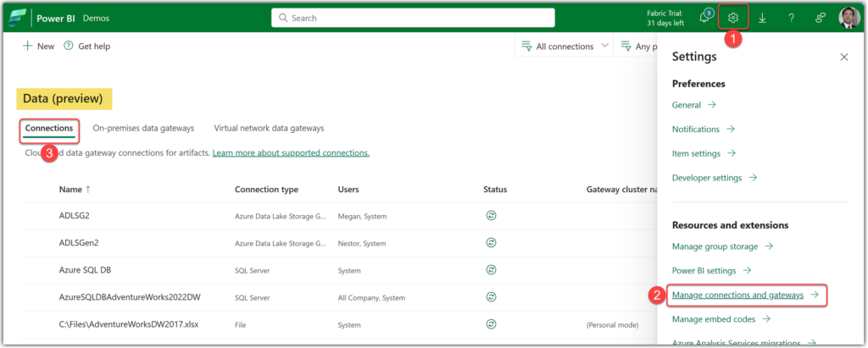Click Azure Data Lake Storage type cell for ADLSG2

[x=280, y=216]
